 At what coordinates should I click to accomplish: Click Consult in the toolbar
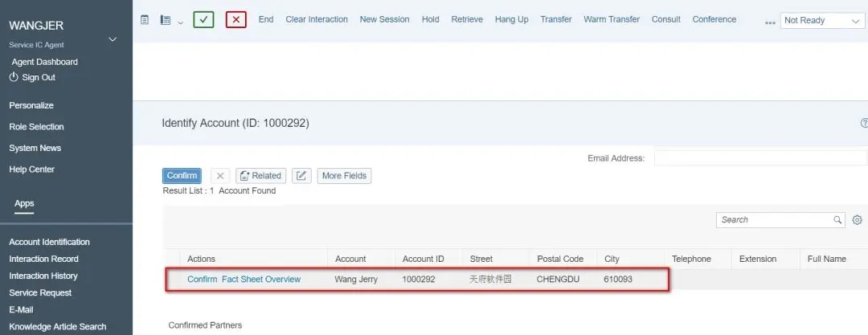(666, 19)
